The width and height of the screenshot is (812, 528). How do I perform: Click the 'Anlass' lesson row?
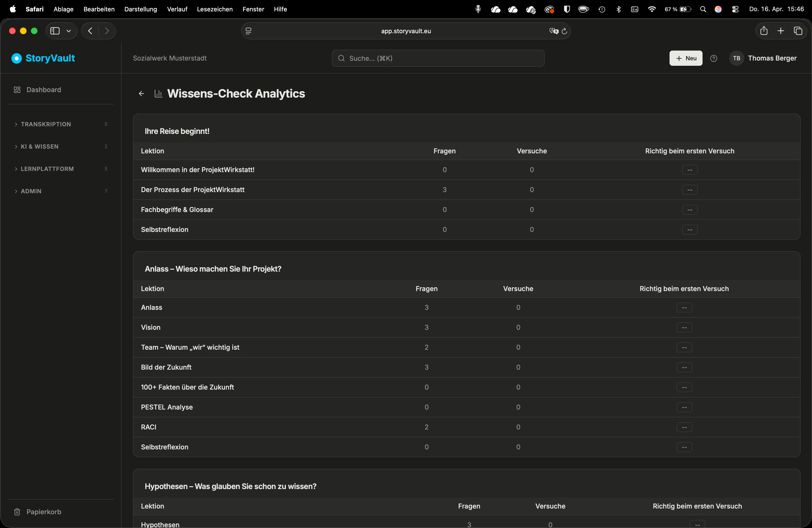click(x=466, y=308)
